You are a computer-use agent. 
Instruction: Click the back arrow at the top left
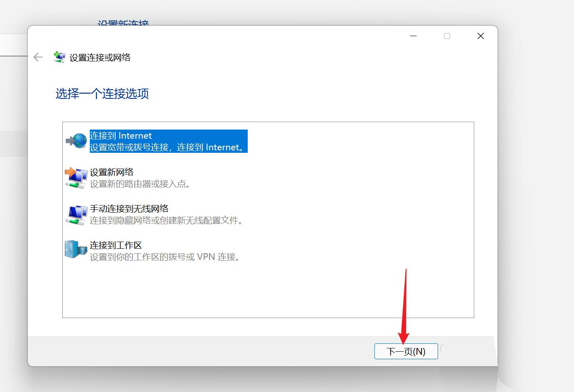click(37, 57)
